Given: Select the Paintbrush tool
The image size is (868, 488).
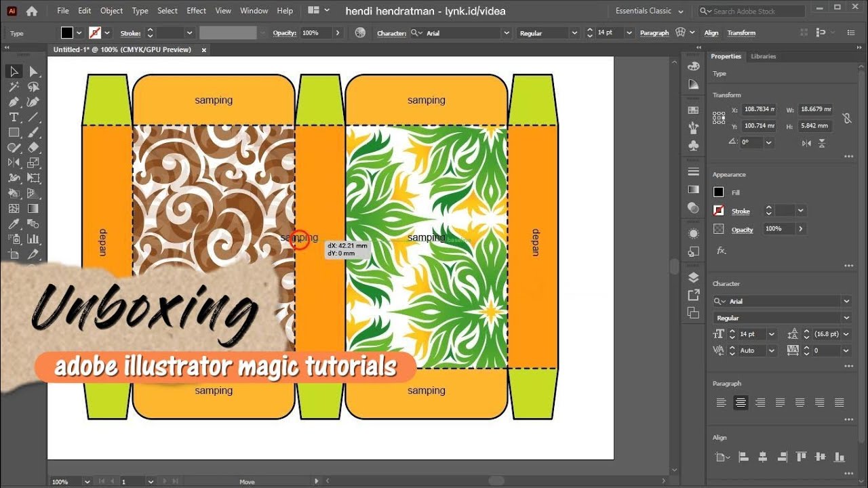Looking at the screenshot, I should pyautogui.click(x=33, y=132).
